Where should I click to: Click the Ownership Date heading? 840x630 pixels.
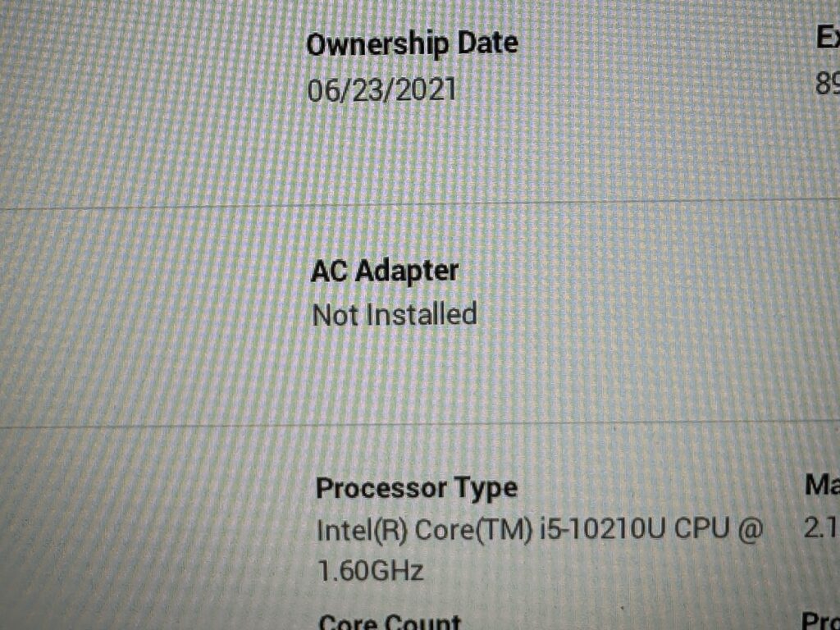(412, 43)
